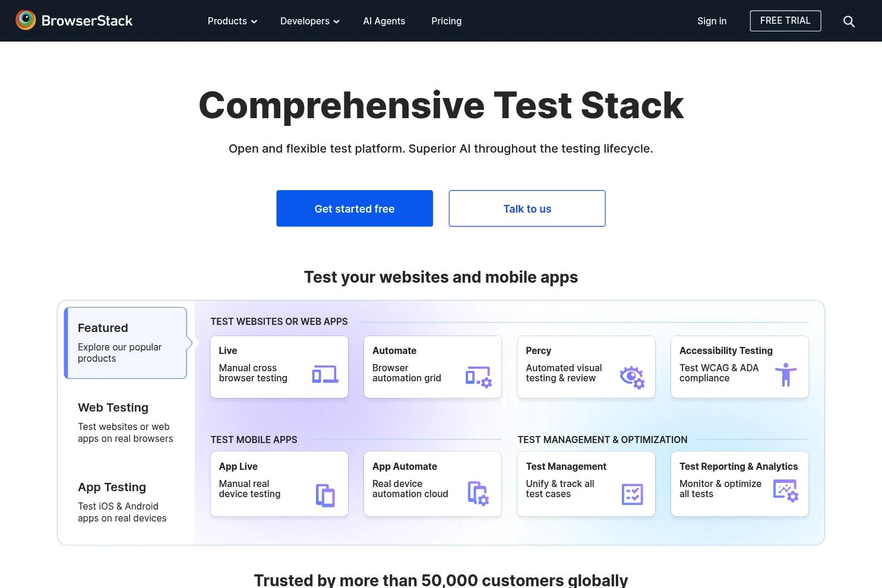This screenshot has width=882, height=588.
Task: Click the 'TEST WEBSITES OR WEB APPS' heading
Action: click(x=279, y=321)
